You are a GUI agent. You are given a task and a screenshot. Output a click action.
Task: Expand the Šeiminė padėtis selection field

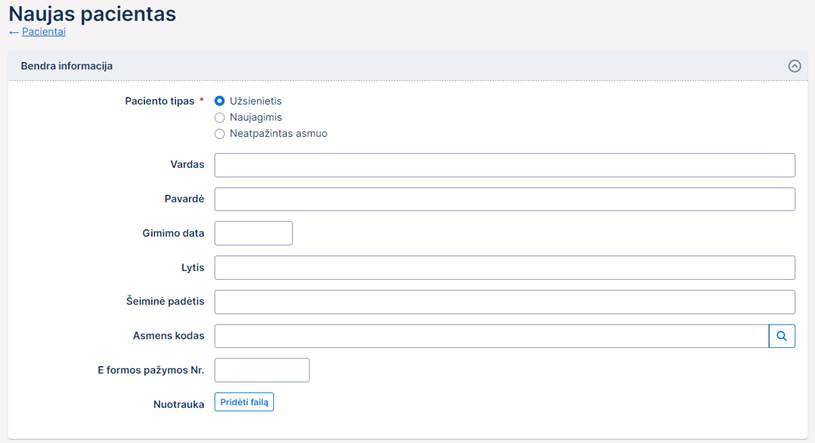[x=504, y=302]
